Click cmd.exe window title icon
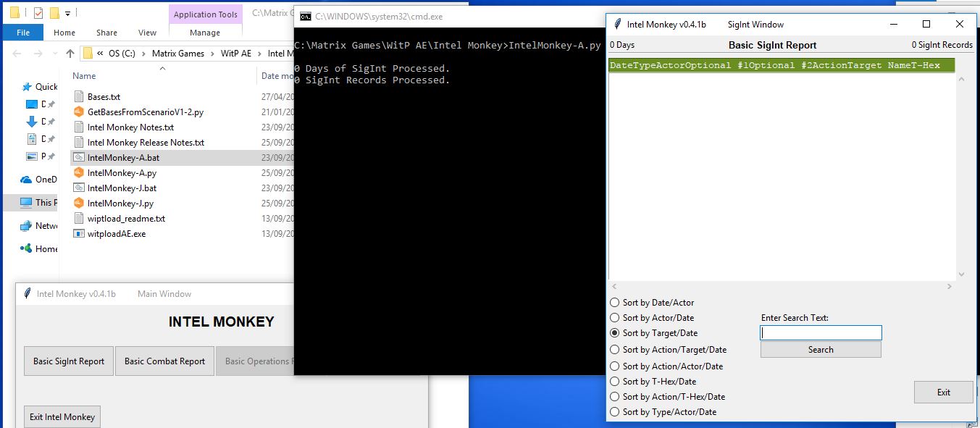 click(306, 16)
